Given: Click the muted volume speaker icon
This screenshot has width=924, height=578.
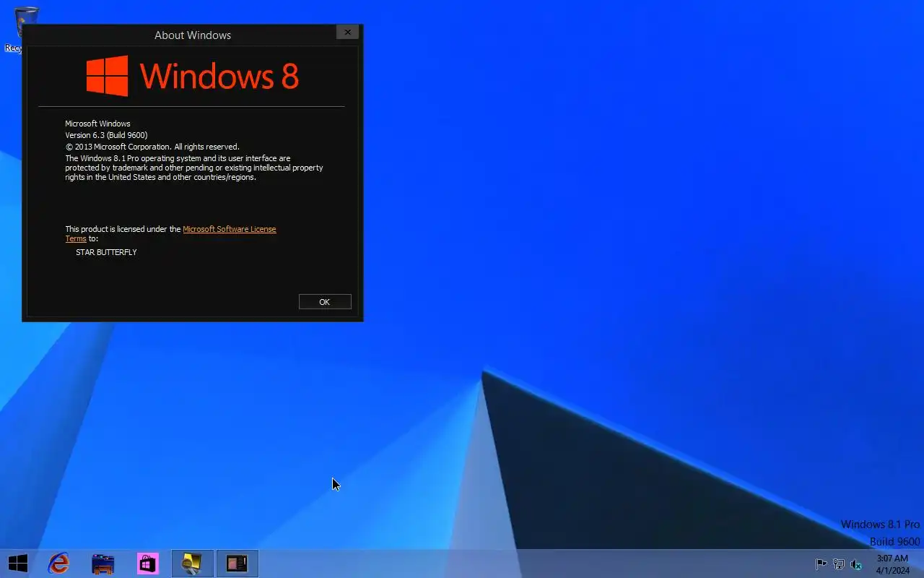Looking at the screenshot, I should click(x=856, y=564).
